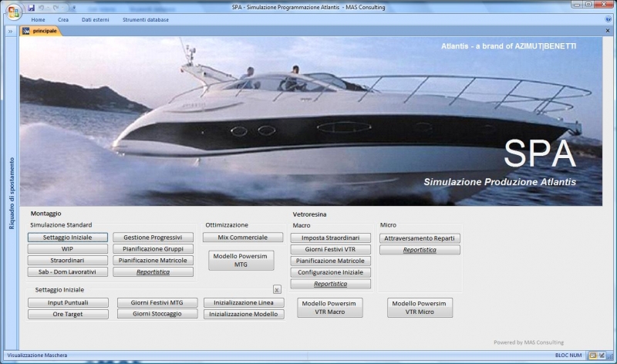Close the Settaggio Iniziale sub-panel
The width and height of the screenshot is (617, 364).
coord(277,289)
